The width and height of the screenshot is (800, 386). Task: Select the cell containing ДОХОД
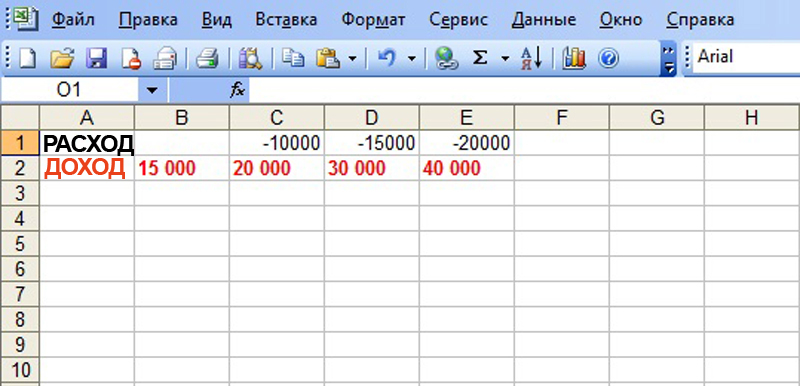[x=87, y=168]
